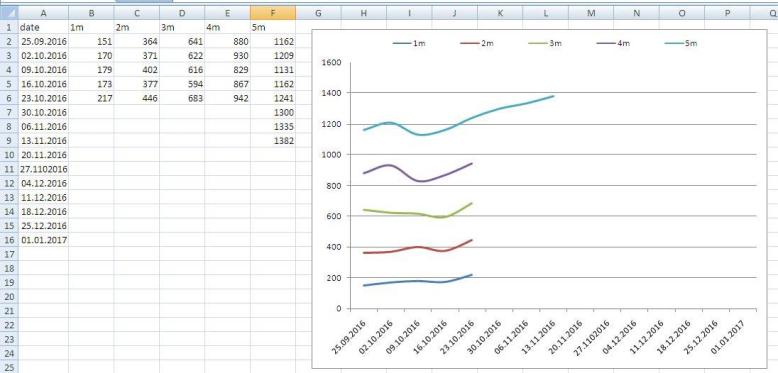The height and width of the screenshot is (373, 778).
Task: Click the 1400 vertical axis label
Action: pos(332,93)
